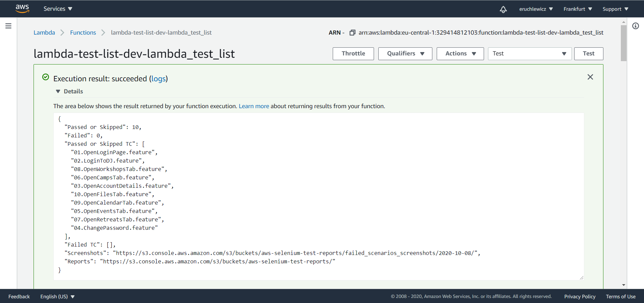The width and height of the screenshot is (644, 303).
Task: Select test event from Test combo box
Action: click(529, 54)
